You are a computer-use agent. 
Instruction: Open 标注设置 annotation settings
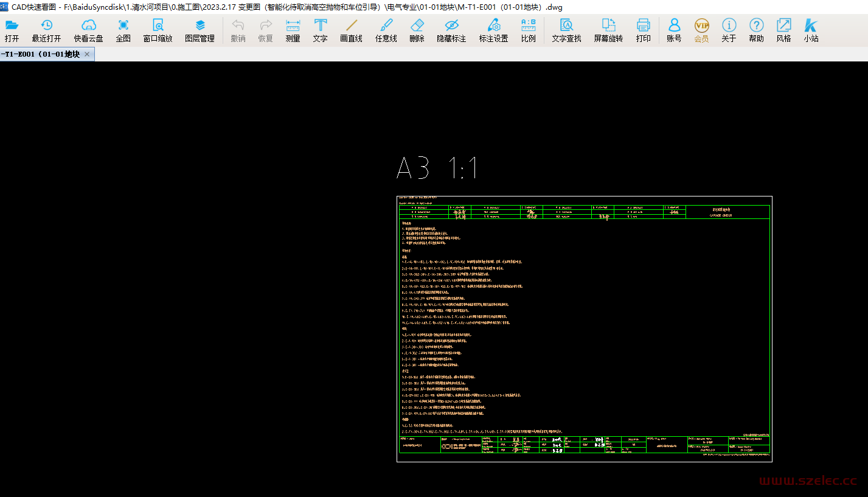[x=494, y=30]
